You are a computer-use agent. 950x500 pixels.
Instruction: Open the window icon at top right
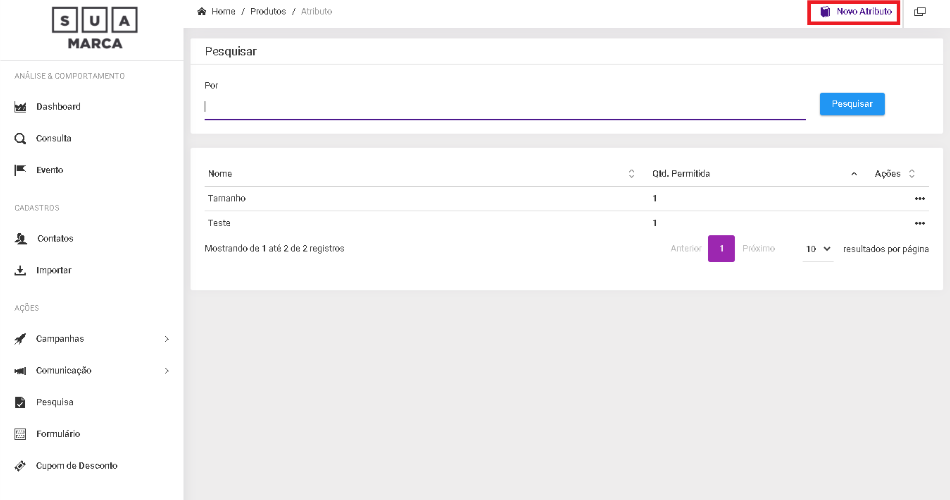[920, 12]
